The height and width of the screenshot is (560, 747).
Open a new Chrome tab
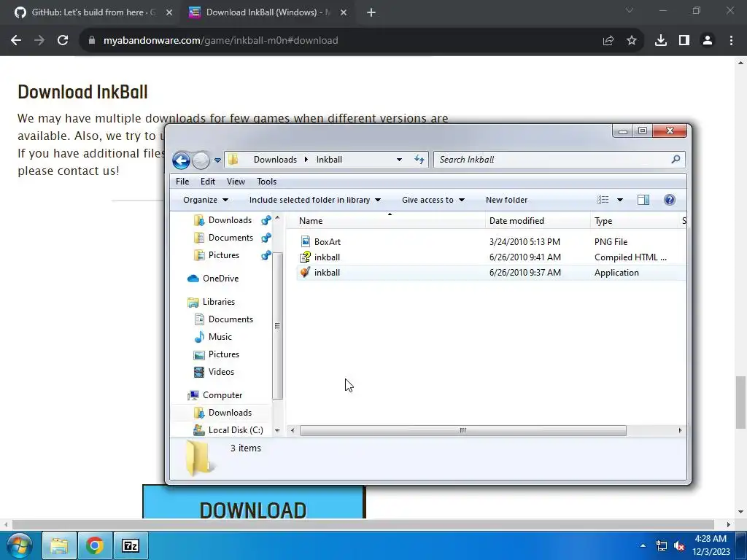pos(371,12)
